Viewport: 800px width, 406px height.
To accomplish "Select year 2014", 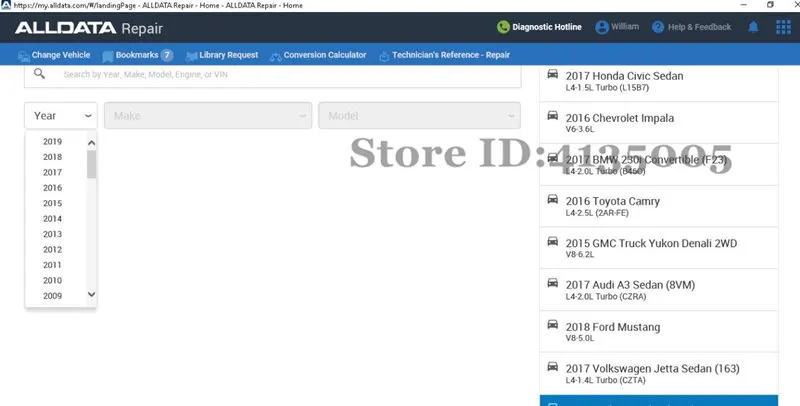I will coord(53,219).
